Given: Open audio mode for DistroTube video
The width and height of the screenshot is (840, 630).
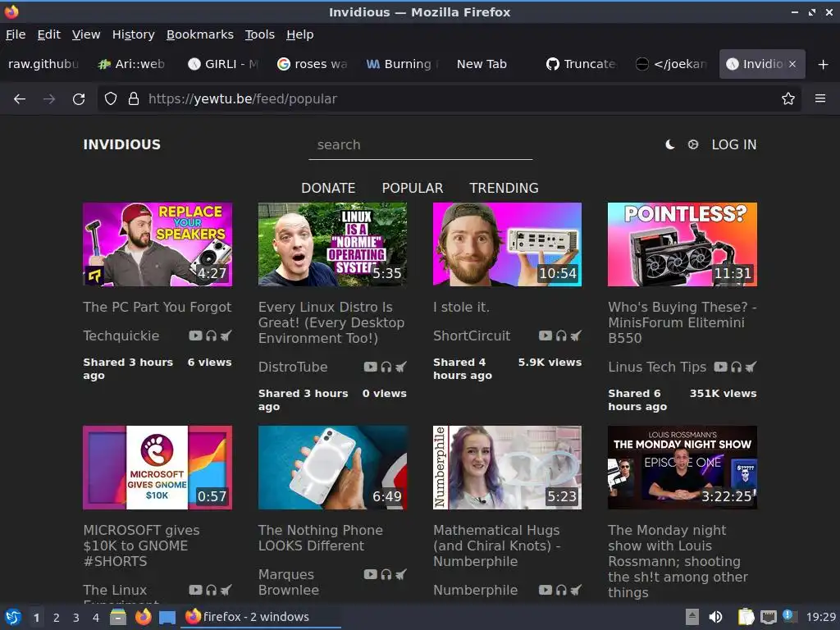Looking at the screenshot, I should coord(386,367).
